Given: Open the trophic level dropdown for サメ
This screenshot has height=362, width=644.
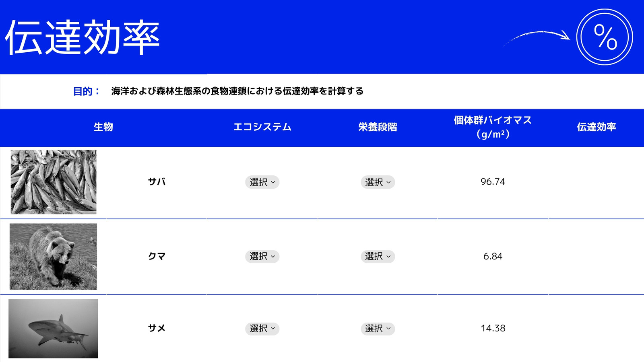Looking at the screenshot, I should 378,329.
